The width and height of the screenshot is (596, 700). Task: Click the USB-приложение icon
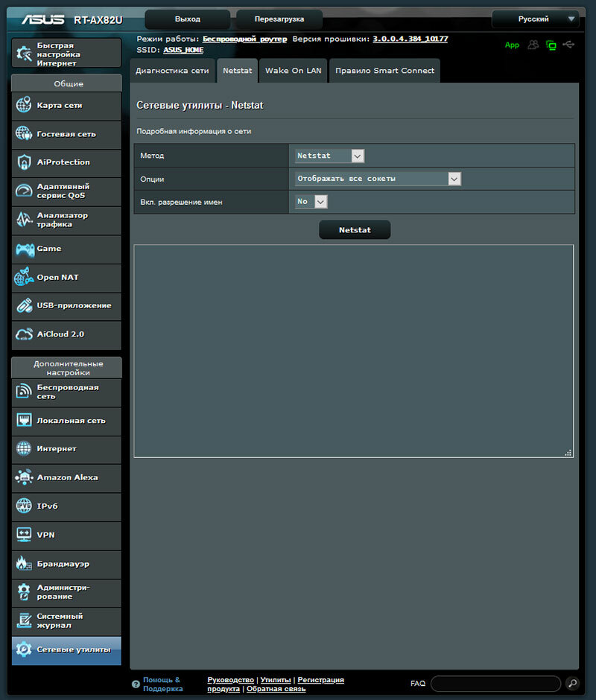(x=24, y=305)
